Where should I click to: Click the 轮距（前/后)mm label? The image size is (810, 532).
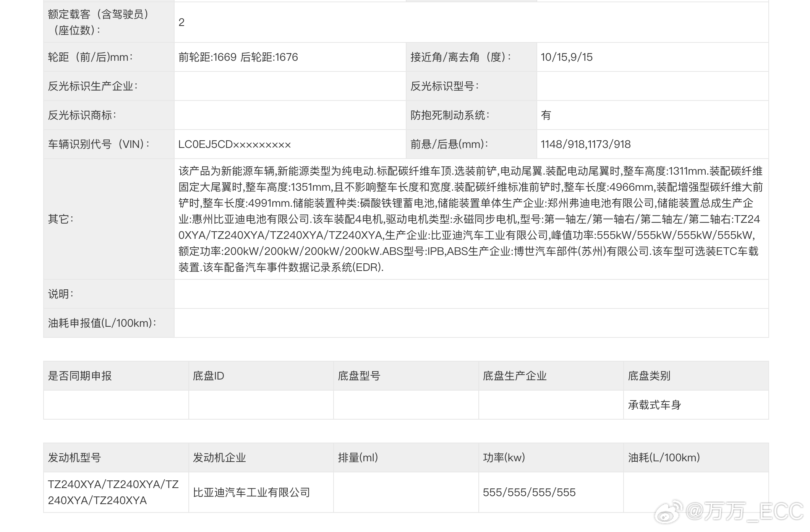(91, 57)
